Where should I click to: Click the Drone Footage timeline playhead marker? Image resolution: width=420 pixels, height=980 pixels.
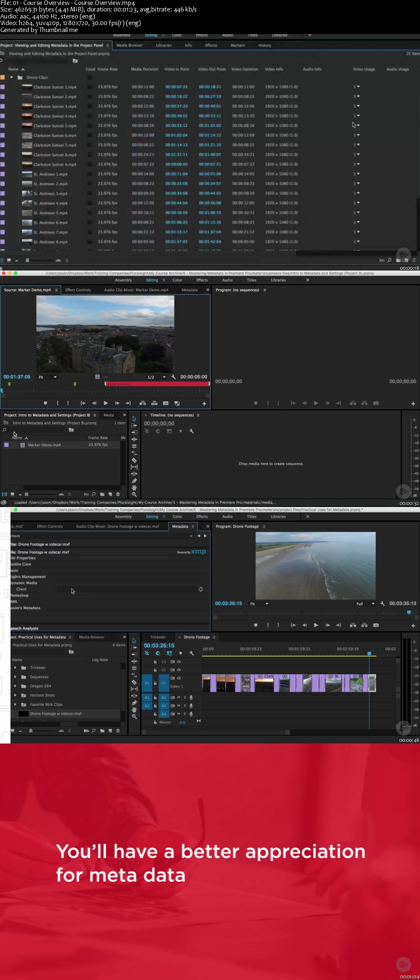[369, 653]
